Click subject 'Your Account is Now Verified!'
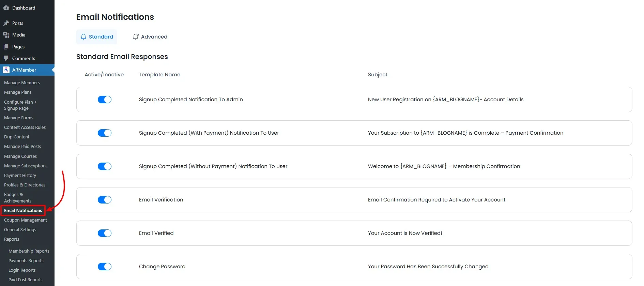 click(x=405, y=233)
